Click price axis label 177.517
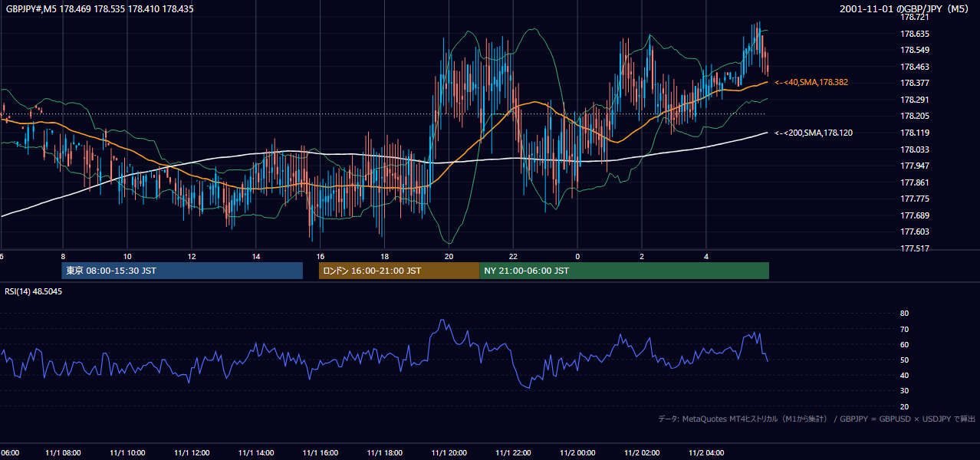The height and width of the screenshot is (460, 980). tap(915, 248)
